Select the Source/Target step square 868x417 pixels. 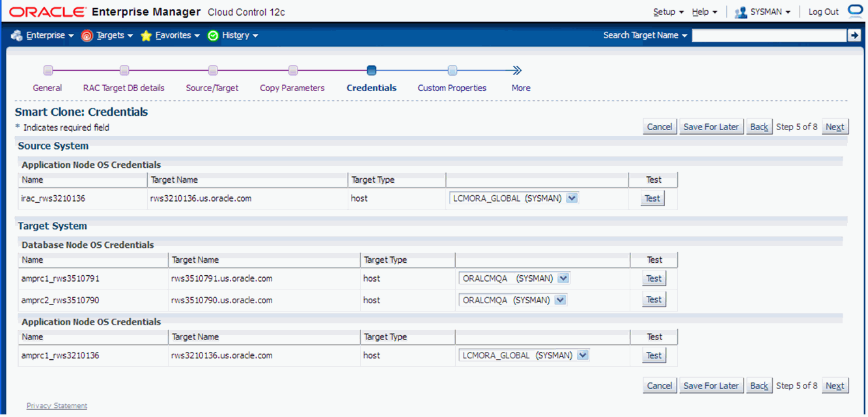(212, 70)
